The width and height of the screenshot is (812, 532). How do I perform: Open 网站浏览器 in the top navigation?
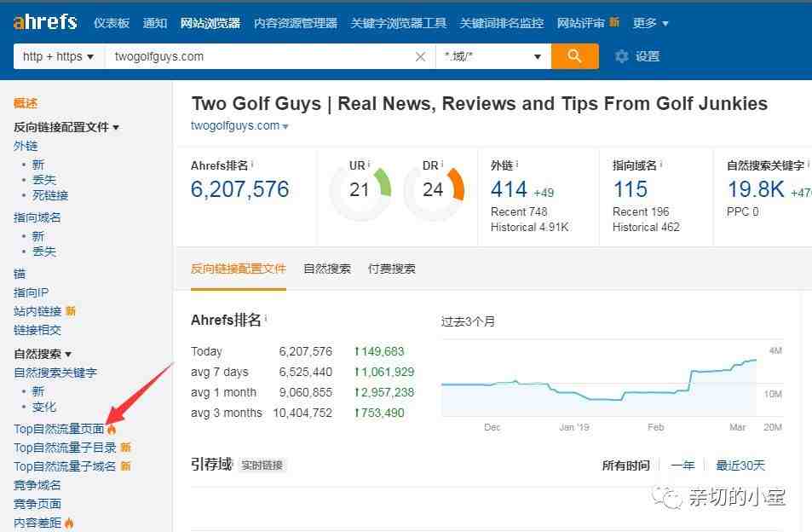[210, 23]
